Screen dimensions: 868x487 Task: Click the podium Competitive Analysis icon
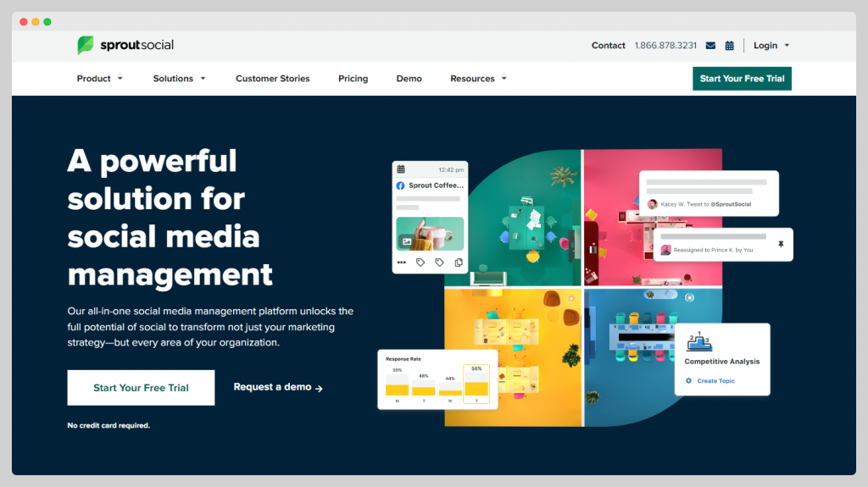(698, 341)
